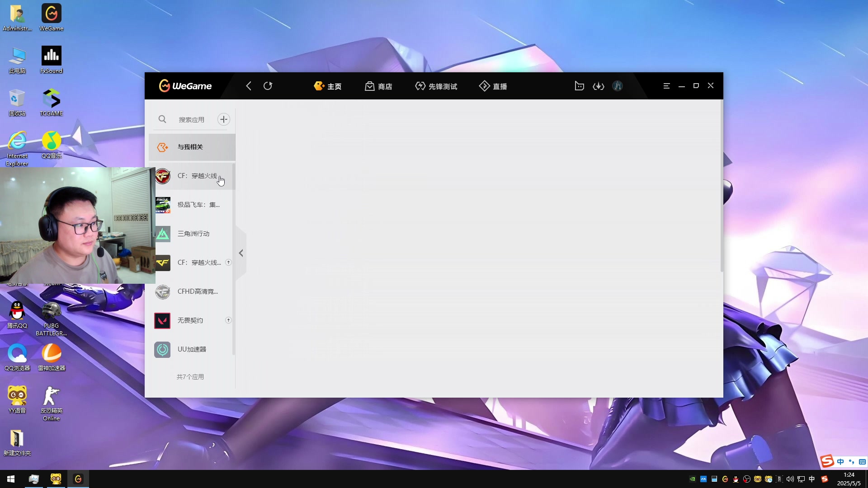868x488 pixels.
Task: Open the WeGame desktop shortcut
Action: (52, 18)
